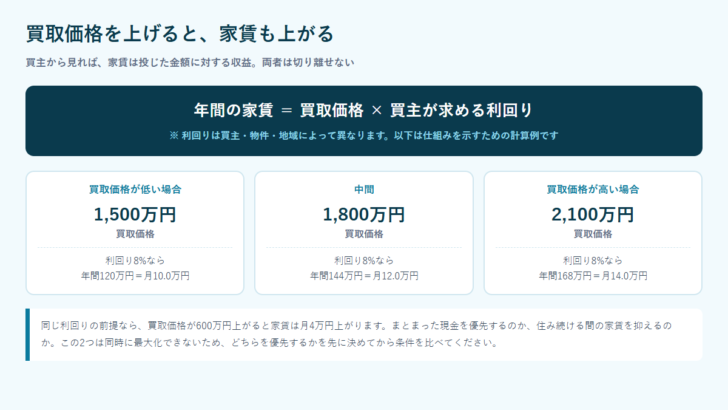Select the 買取価格が低い場合 card label
Screen dimensions: 728x410
pos(135,189)
